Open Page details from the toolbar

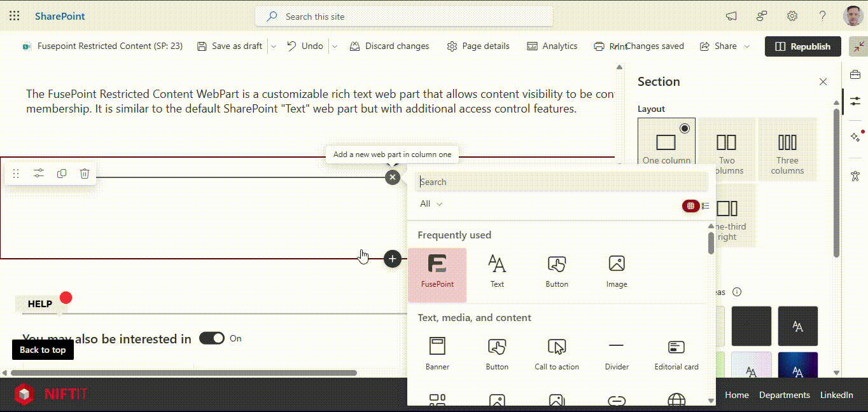(x=478, y=46)
